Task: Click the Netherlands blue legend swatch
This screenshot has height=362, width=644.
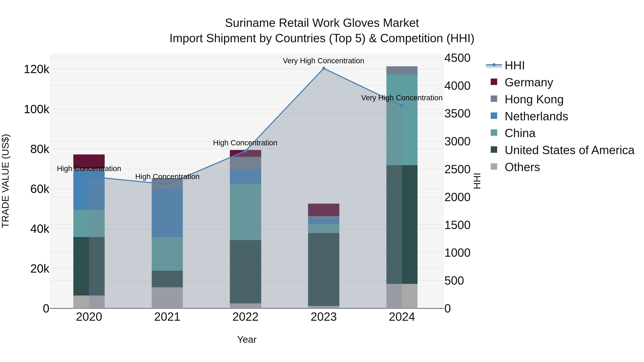Action: [494, 116]
